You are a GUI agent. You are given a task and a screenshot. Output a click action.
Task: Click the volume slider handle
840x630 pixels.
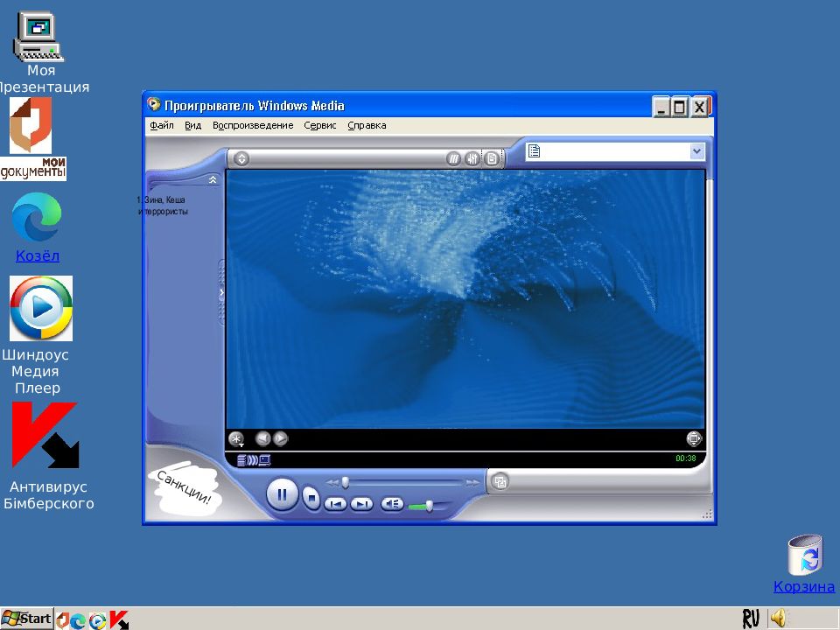(430, 506)
